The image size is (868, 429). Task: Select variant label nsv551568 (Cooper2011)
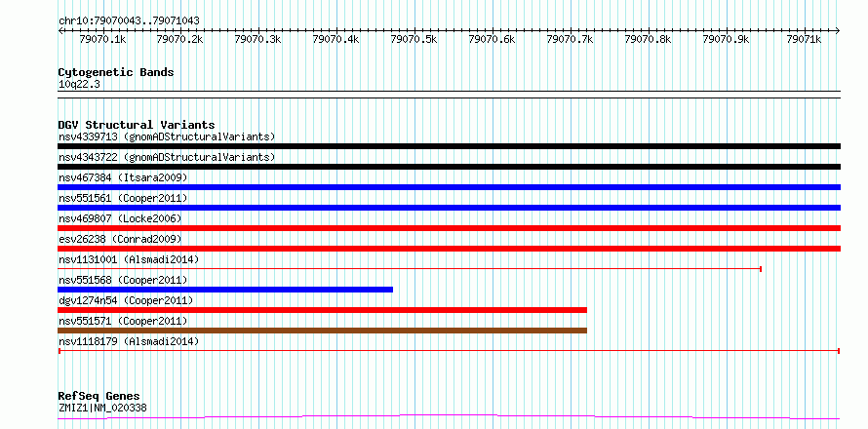click(123, 280)
